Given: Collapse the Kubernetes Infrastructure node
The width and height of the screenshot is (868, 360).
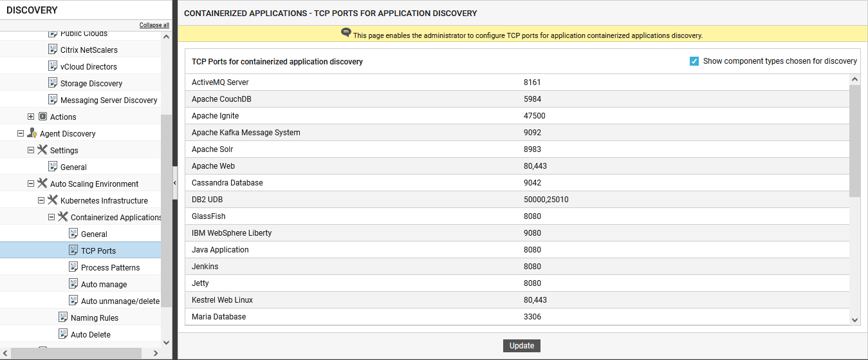Looking at the screenshot, I should [41, 200].
